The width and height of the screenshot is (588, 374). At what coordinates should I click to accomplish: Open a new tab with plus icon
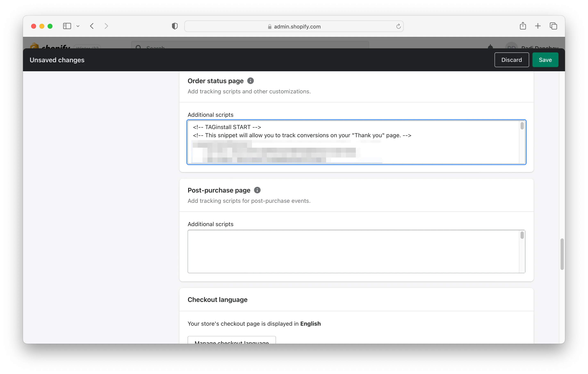click(538, 26)
